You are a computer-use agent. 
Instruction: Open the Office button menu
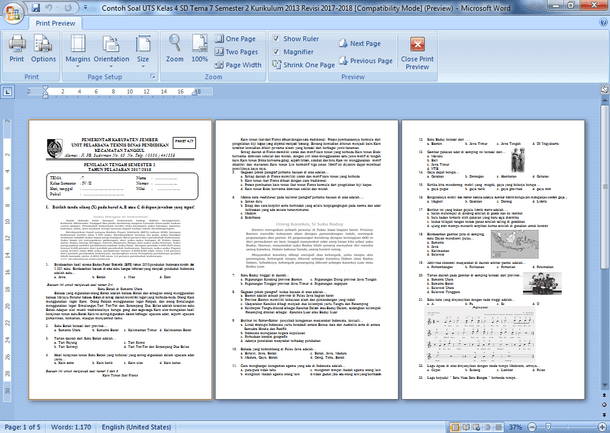click(13, 13)
